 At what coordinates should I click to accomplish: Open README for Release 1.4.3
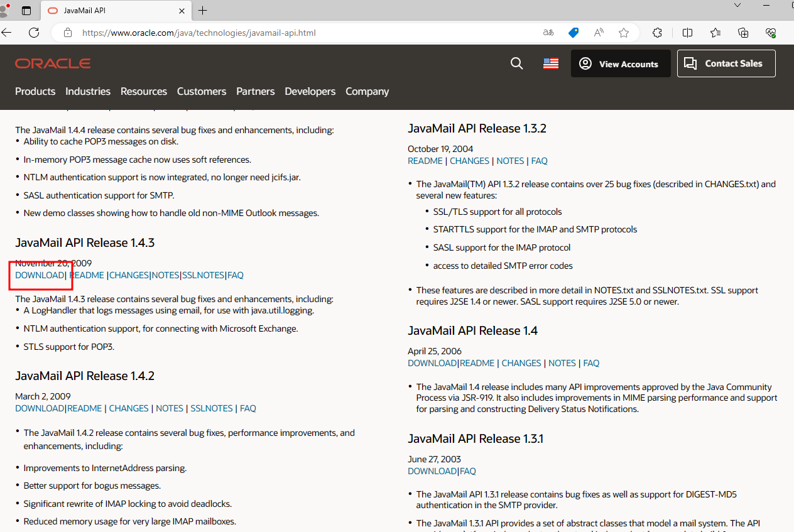pos(87,275)
